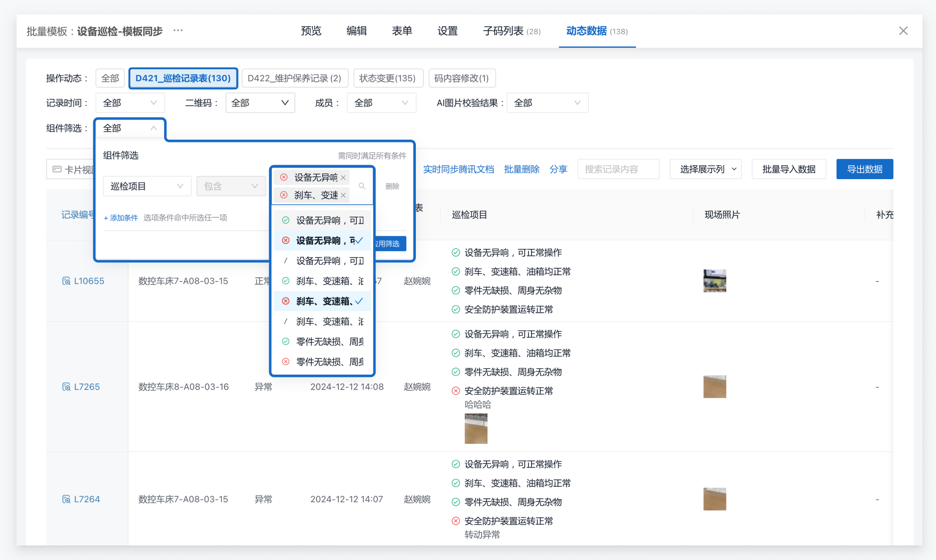Click 分享 link

558,169
